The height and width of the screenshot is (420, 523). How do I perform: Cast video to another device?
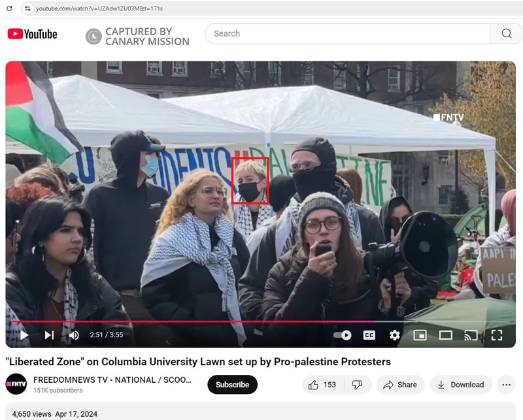click(471, 335)
